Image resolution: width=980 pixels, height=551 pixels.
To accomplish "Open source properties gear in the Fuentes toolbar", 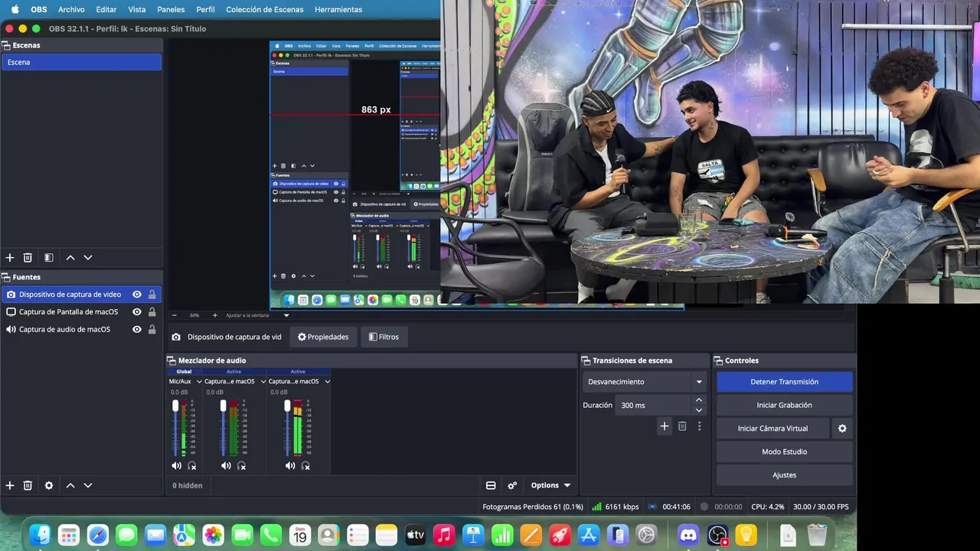I will pyautogui.click(x=49, y=485).
